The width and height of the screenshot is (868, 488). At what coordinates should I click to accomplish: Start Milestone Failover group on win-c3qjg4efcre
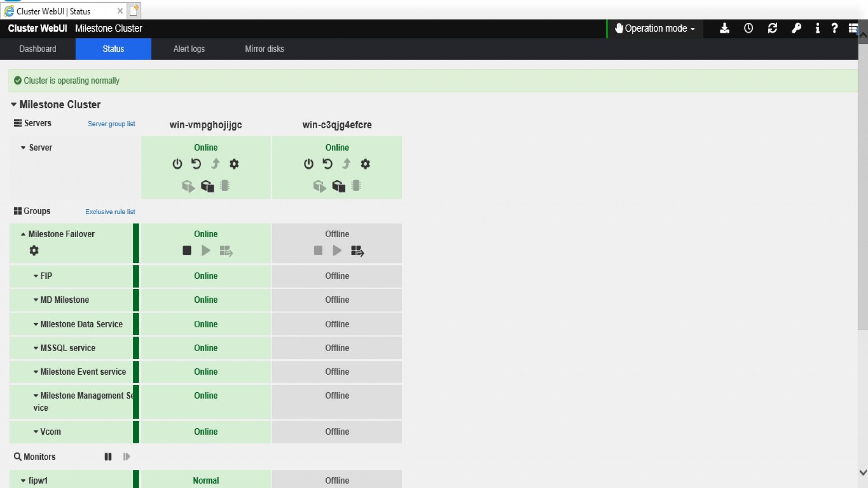coord(337,250)
